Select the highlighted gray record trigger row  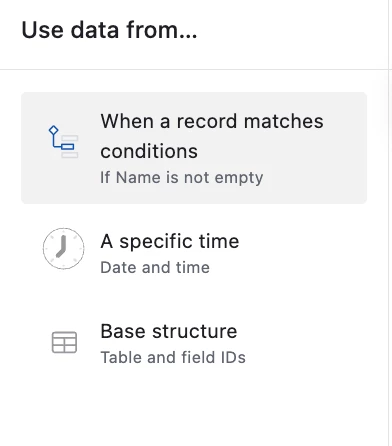194,148
